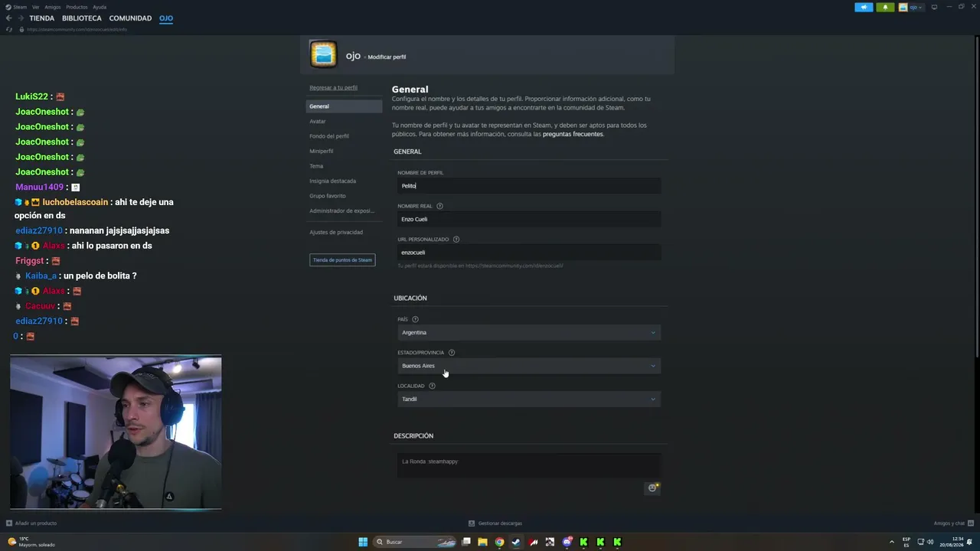Show hidden system tray icons
980x551 pixels.
click(x=891, y=542)
